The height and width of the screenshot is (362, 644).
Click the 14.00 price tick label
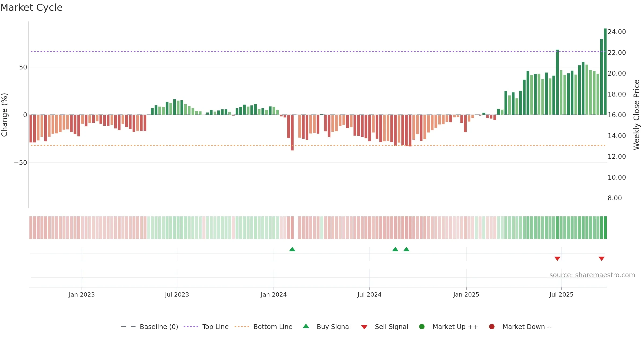tap(617, 136)
